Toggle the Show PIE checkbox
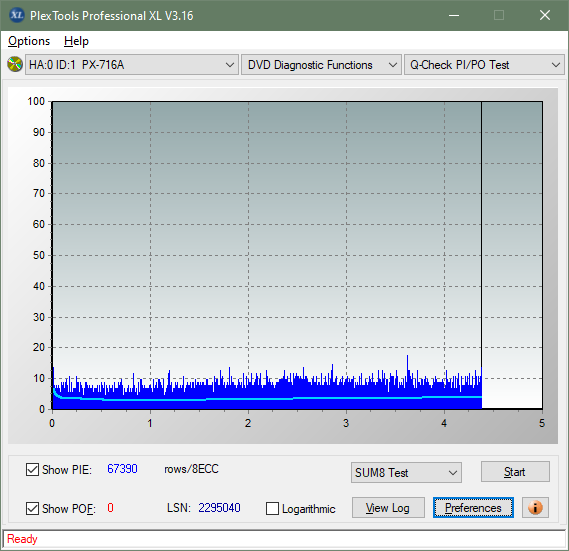This screenshot has width=569, height=551. tap(32, 469)
